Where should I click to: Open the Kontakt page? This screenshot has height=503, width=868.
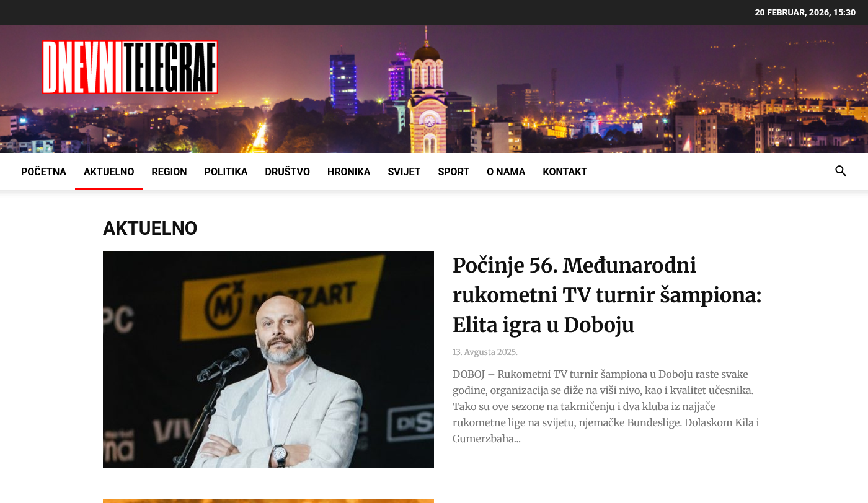pyautogui.click(x=565, y=172)
